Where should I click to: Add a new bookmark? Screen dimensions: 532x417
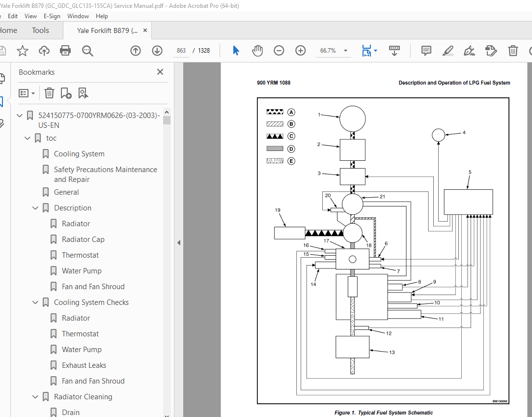(x=66, y=93)
